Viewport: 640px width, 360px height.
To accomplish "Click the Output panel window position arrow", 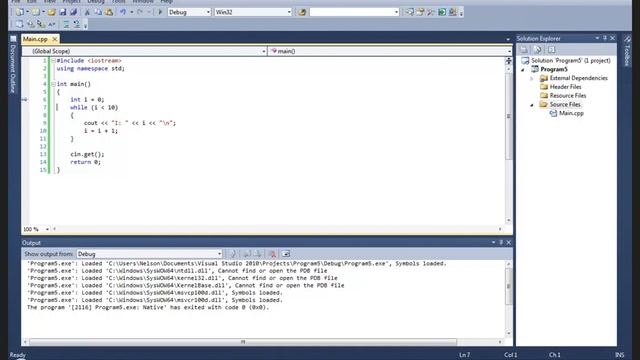I will coord(493,242).
